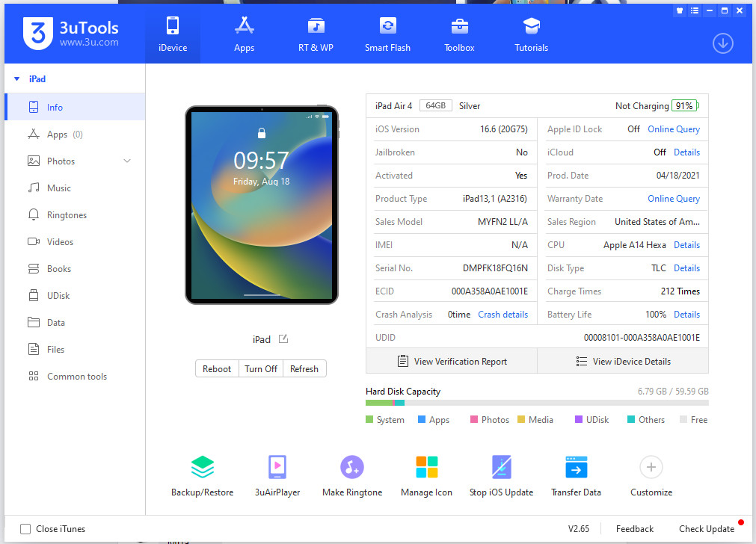Open Transfer Data tool
Viewport: 756px width, 544px height.
577,476
